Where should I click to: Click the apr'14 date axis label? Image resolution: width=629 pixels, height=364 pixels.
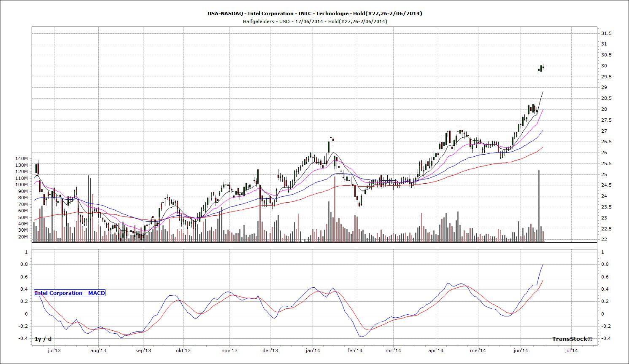coord(435,351)
